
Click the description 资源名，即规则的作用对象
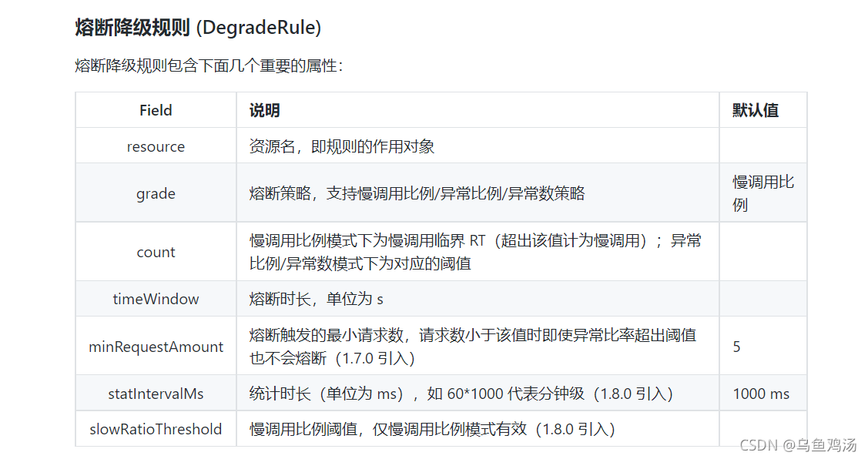coord(341,146)
